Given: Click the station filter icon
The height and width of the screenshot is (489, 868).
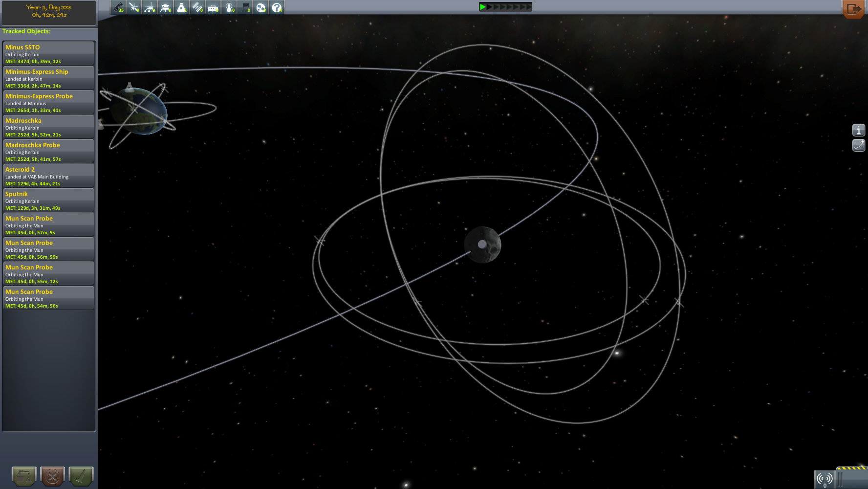Looking at the screenshot, I should tap(197, 7).
